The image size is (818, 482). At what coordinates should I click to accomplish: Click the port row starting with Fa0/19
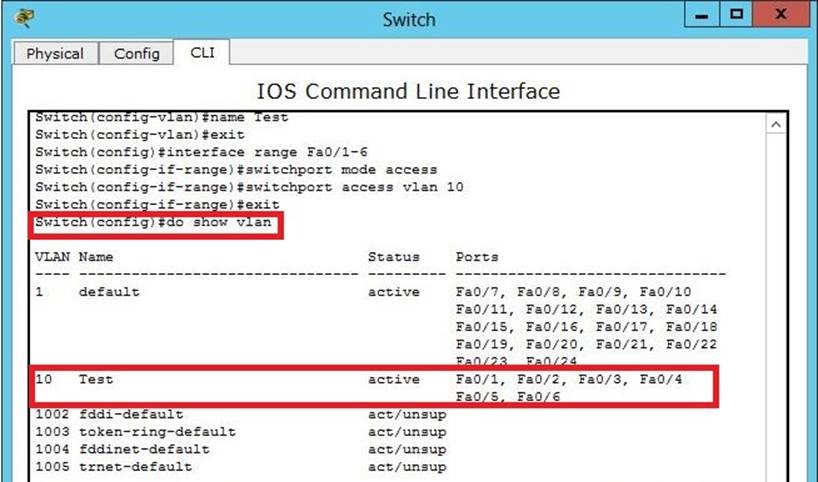(x=586, y=344)
